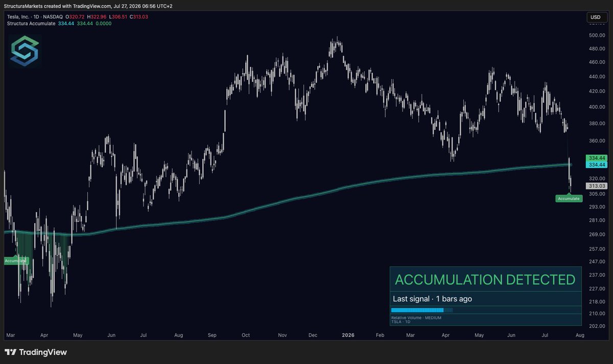The height and width of the screenshot is (364, 613).
Task: Open the USD currency selector
Action: pyautogui.click(x=596, y=17)
